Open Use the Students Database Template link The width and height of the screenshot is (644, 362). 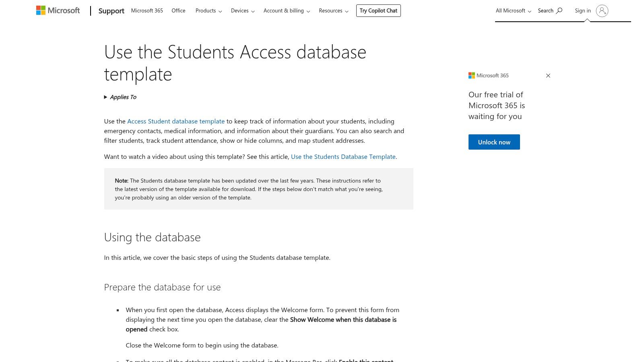[x=343, y=156]
